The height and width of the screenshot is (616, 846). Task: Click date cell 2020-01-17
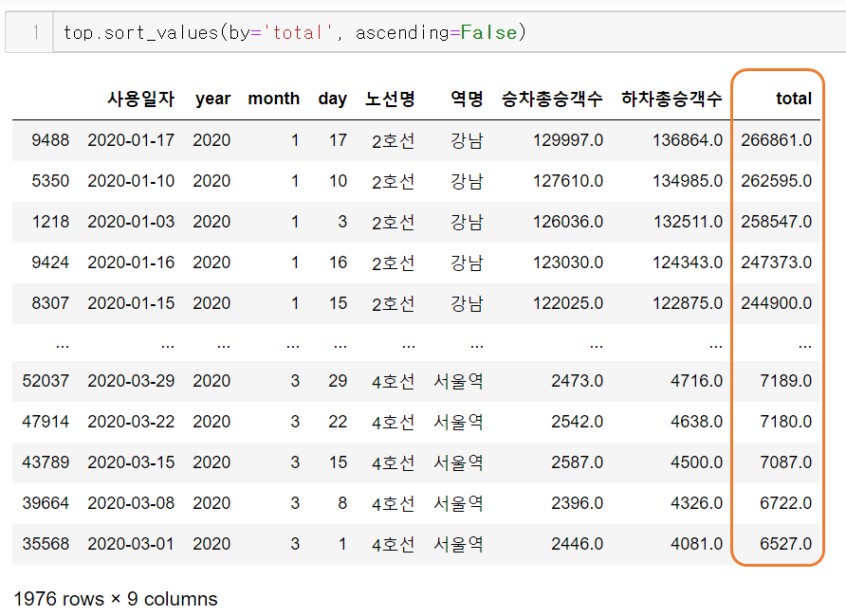point(131,140)
